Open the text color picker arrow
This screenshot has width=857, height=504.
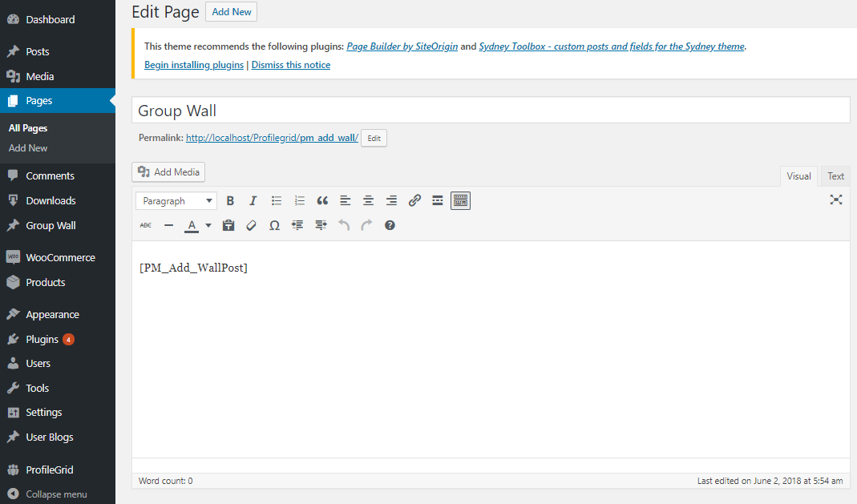coord(208,225)
